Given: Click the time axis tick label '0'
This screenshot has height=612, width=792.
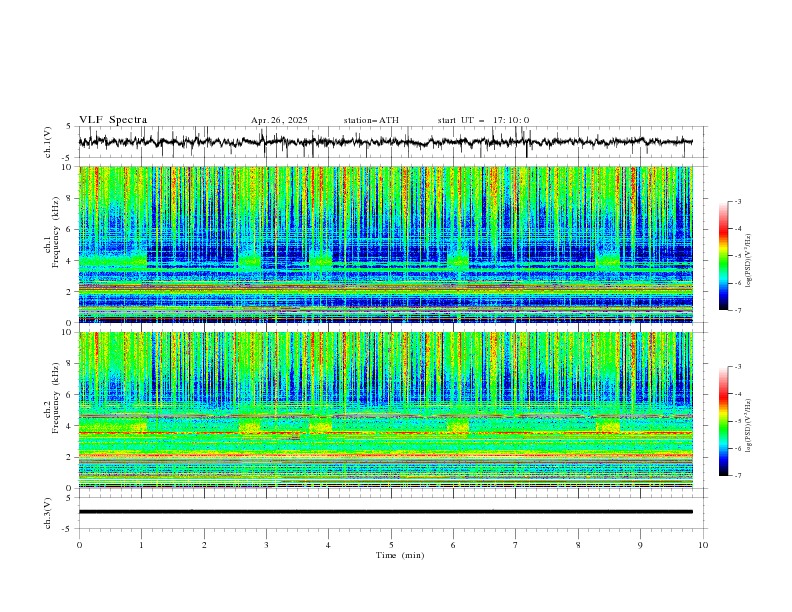Looking at the screenshot, I should tap(79, 545).
